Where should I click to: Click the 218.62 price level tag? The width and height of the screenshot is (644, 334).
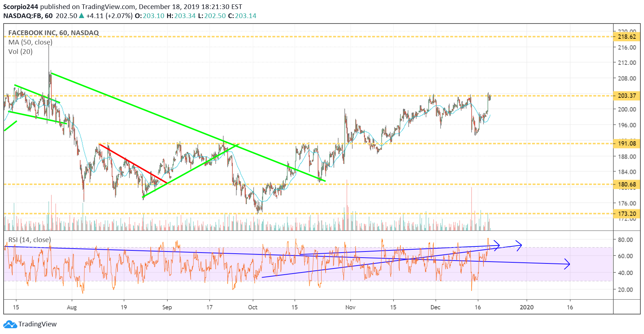pyautogui.click(x=627, y=37)
